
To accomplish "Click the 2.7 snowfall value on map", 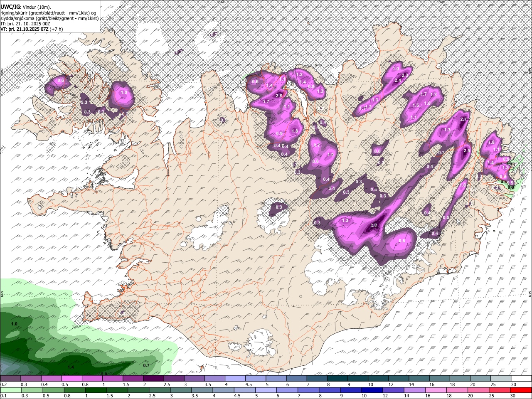I will (464, 120).
